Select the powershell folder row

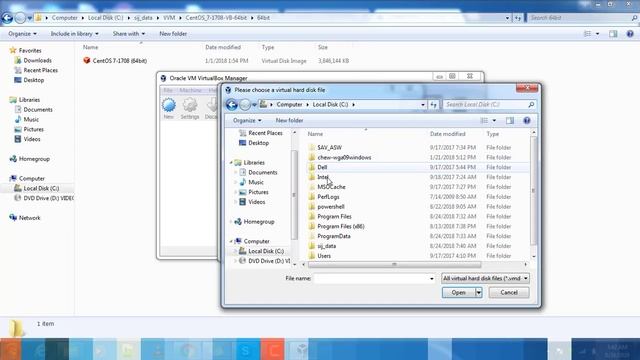pos(418,207)
